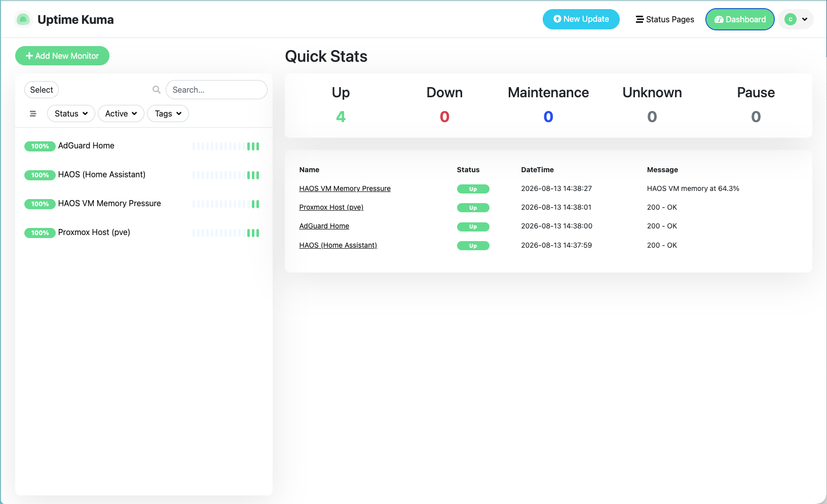The width and height of the screenshot is (827, 504).
Task: Click Add New Monitor
Action: [62, 56]
